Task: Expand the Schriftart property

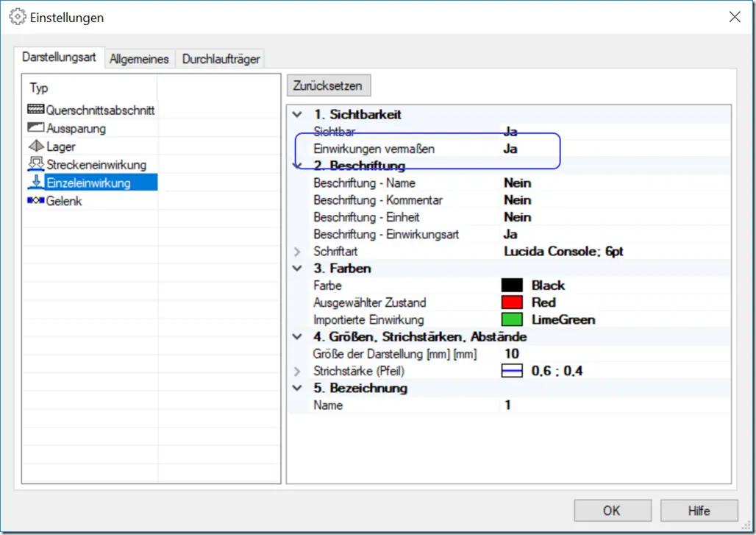Action: [297, 252]
